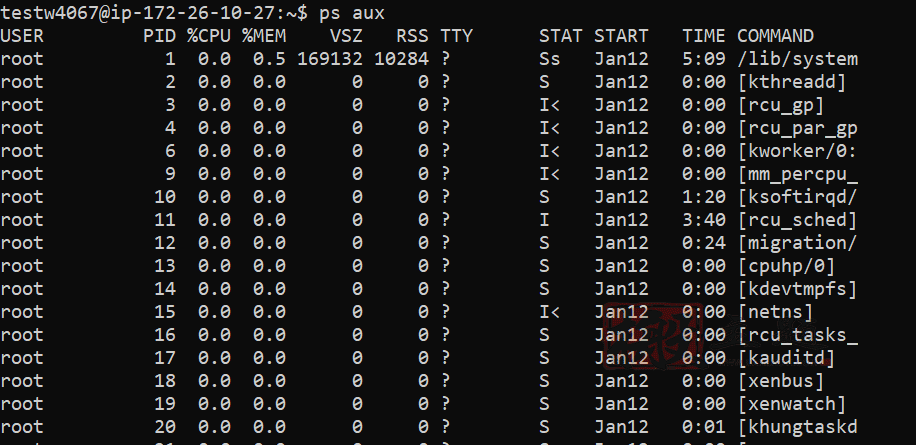This screenshot has width=916, height=445.
Task: Click the Ss status value
Action: (x=550, y=59)
